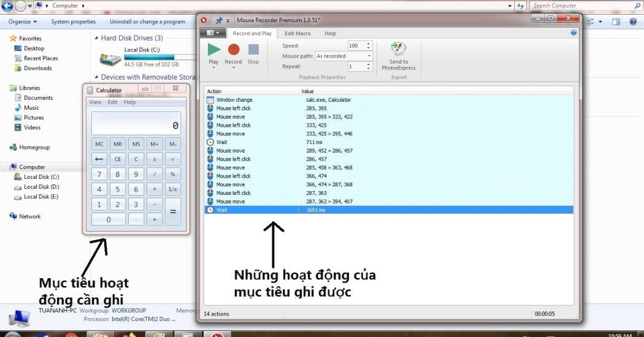Click calculator MC memory clear button
This screenshot has width=644, height=337.
[99, 144]
